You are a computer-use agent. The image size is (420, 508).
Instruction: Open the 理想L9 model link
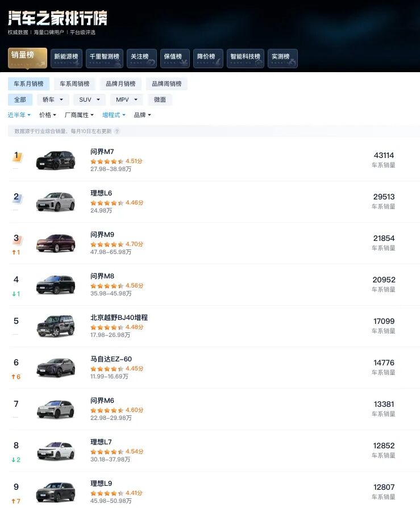101,484
